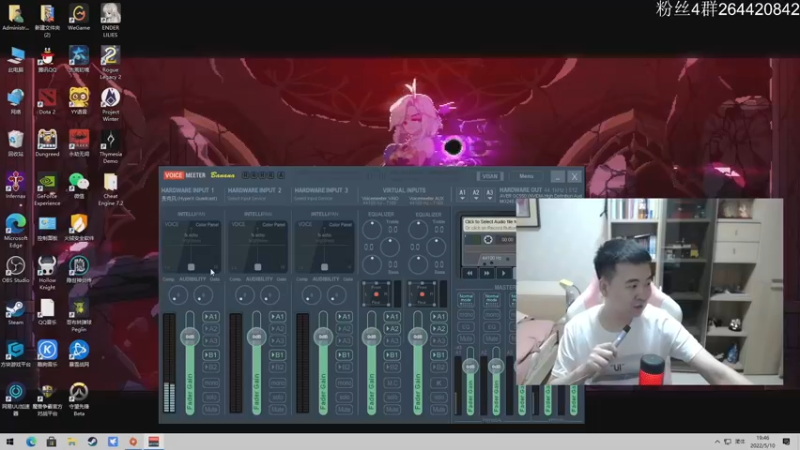
Task: Click Voicemeeter VAIO fader gain knob
Action: (371, 337)
